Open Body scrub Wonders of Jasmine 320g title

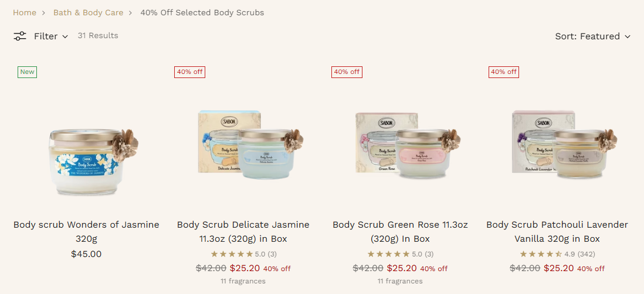pyautogui.click(x=86, y=231)
